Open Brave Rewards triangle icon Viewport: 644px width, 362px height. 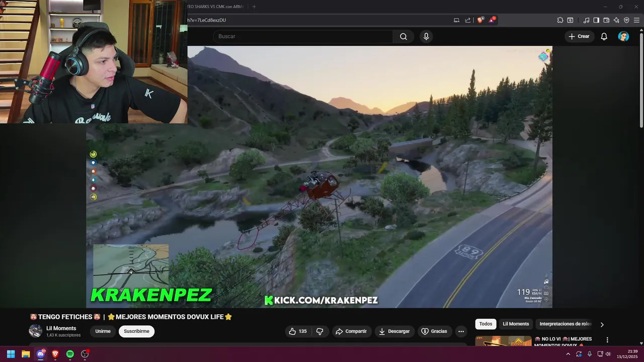[x=492, y=20]
